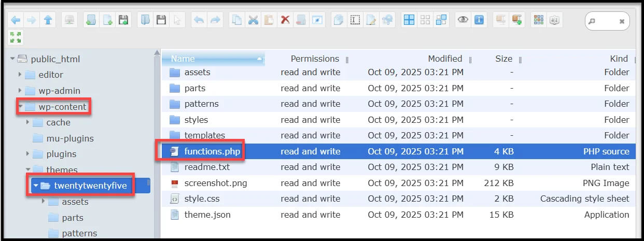
Task: Click the green Fullscreen arrows icon
Action: [x=15, y=37]
